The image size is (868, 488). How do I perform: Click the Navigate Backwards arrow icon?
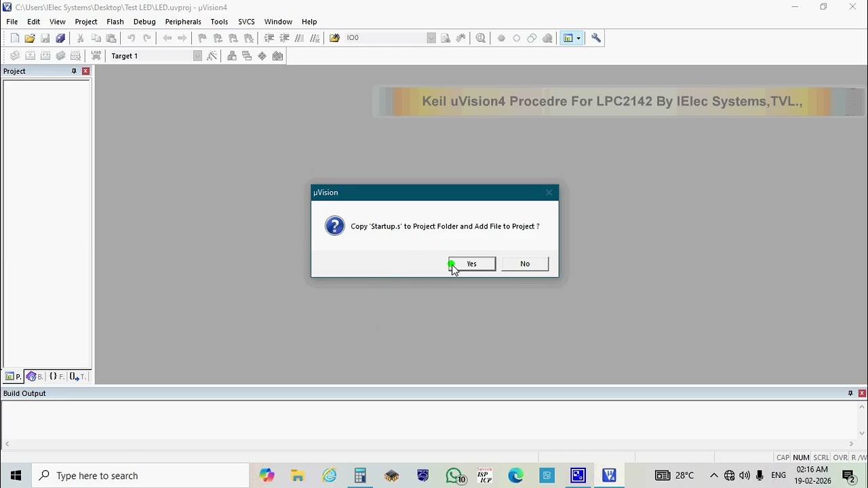point(167,38)
